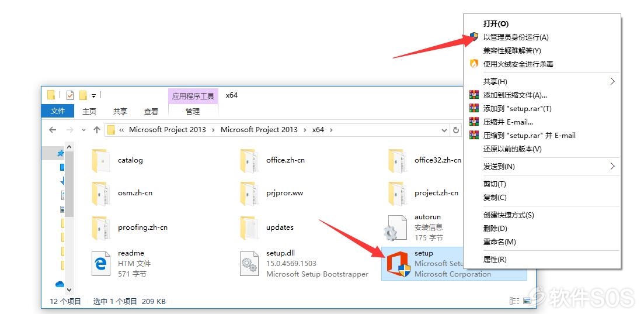Open the 共享(H) submenu

(x=542, y=81)
